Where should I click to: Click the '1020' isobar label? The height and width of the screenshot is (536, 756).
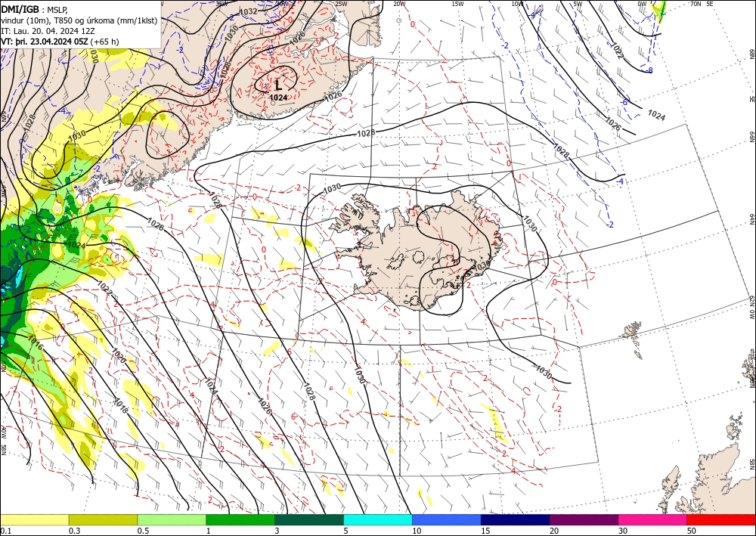click(119, 356)
